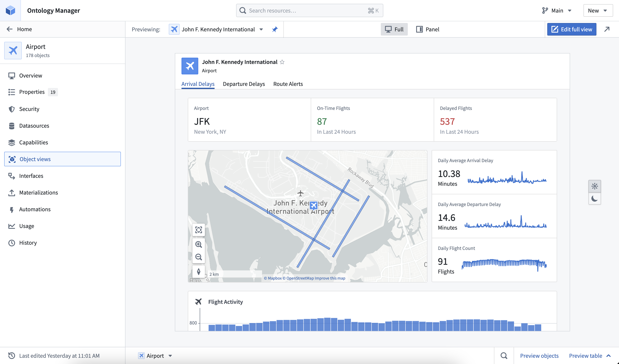Screen dimensions: 619x364
Task: Click the Flight Activity chart heading
Action: tap(225, 302)
